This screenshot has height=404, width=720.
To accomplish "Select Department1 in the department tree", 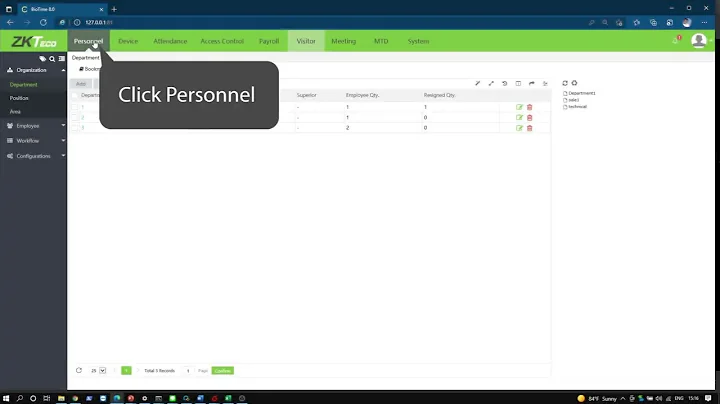I will tap(582, 93).
